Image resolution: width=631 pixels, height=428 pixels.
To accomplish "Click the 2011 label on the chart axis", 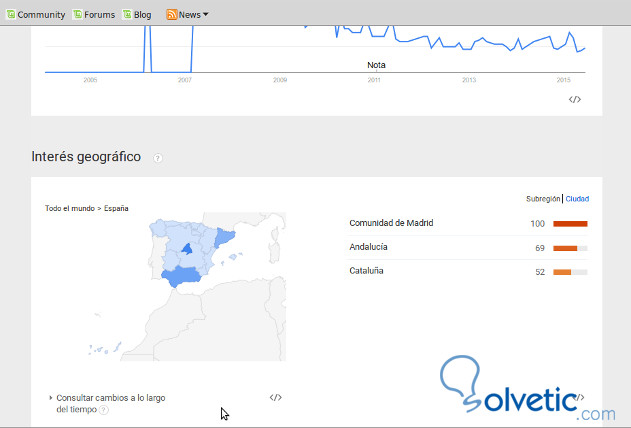I will click(374, 80).
